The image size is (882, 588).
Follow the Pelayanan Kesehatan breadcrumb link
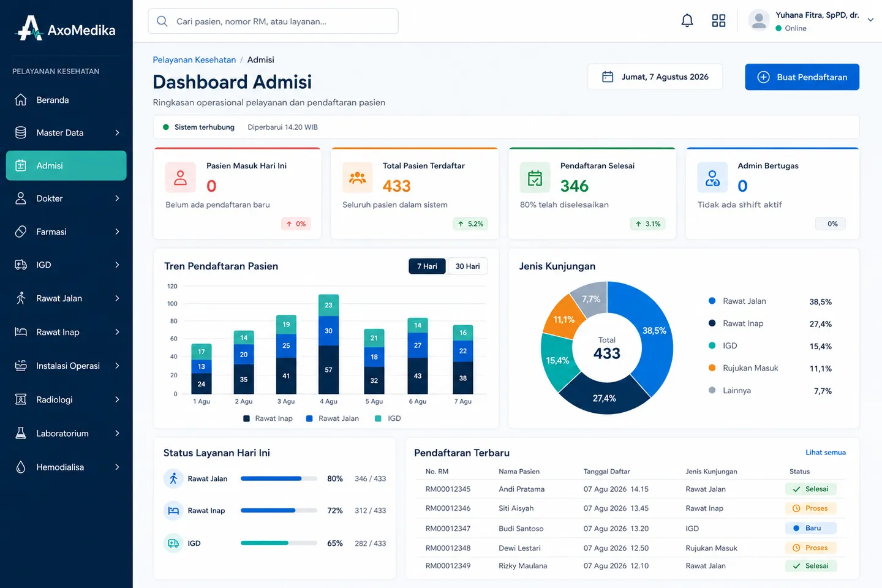coord(194,60)
